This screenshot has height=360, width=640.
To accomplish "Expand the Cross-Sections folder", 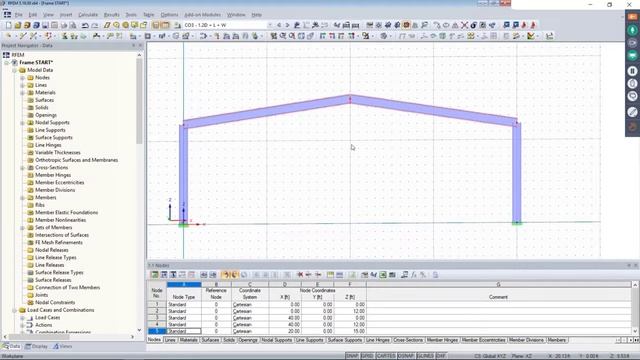I will (x=23, y=168).
